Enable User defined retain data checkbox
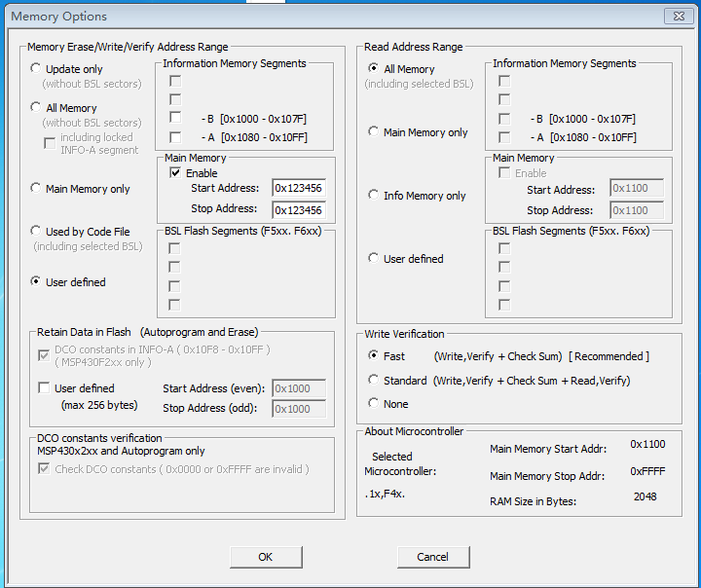Viewport: 701px width, 588px height. click(44, 387)
